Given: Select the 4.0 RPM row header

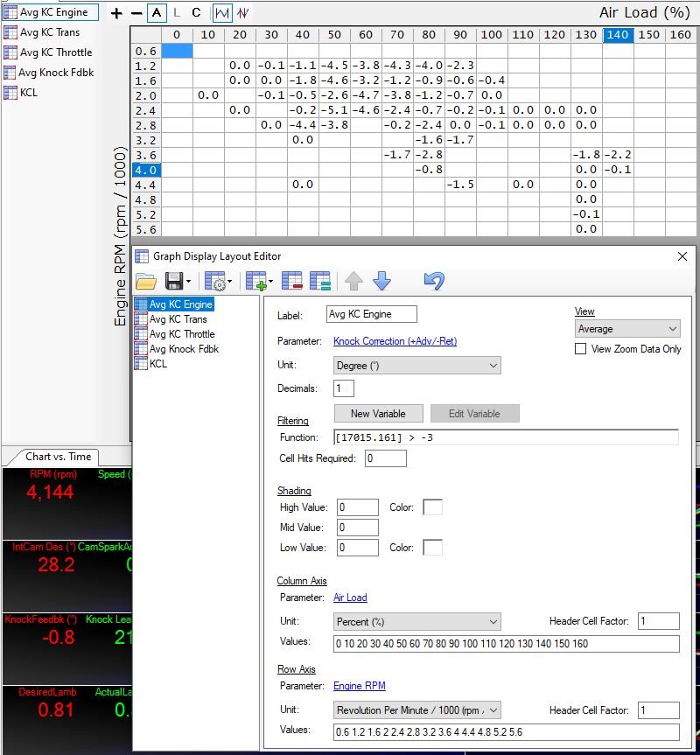Looking at the screenshot, I should click(145, 170).
